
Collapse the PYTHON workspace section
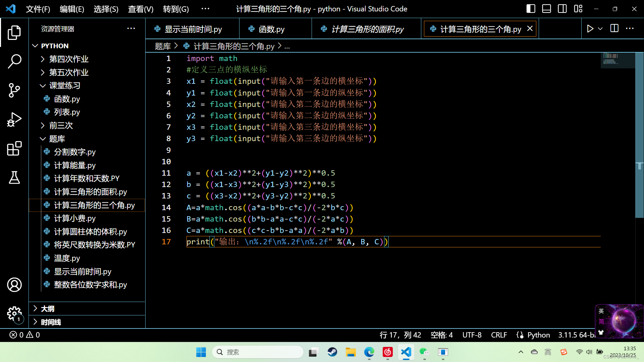pos(87,46)
